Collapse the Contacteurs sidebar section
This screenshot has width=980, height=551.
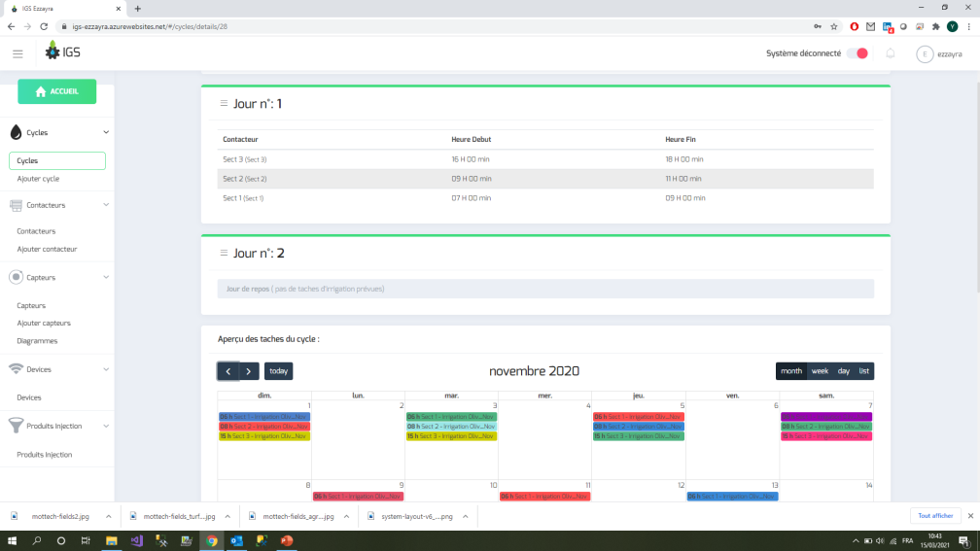point(106,206)
